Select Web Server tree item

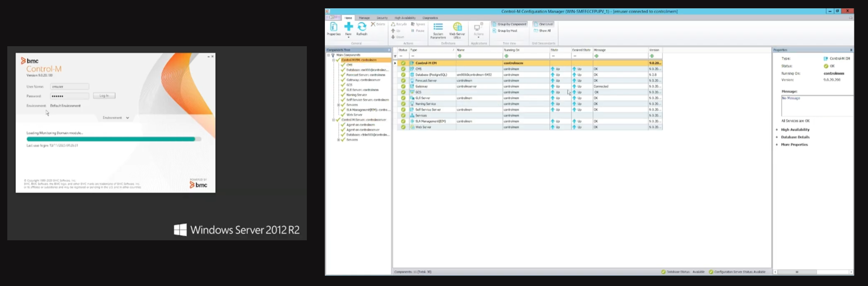click(x=354, y=115)
